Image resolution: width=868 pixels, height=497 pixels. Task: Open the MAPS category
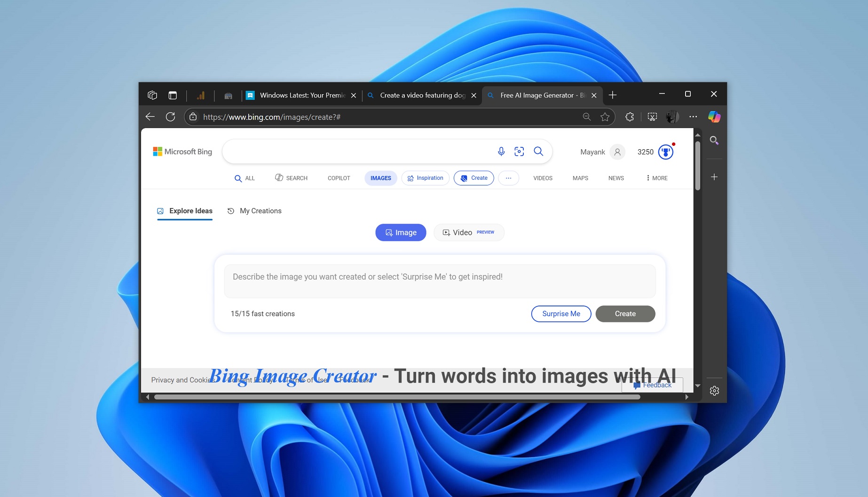coord(580,178)
